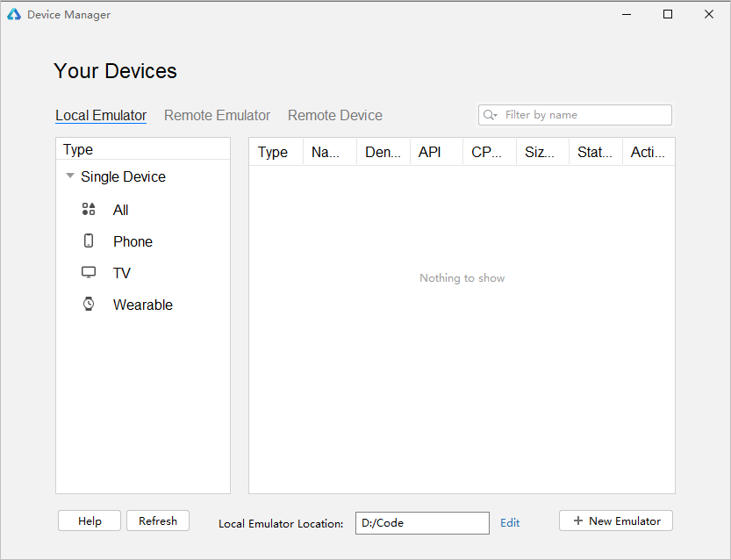Click the Type header of left panel
Viewport: 731px width, 560px height.
click(143, 149)
